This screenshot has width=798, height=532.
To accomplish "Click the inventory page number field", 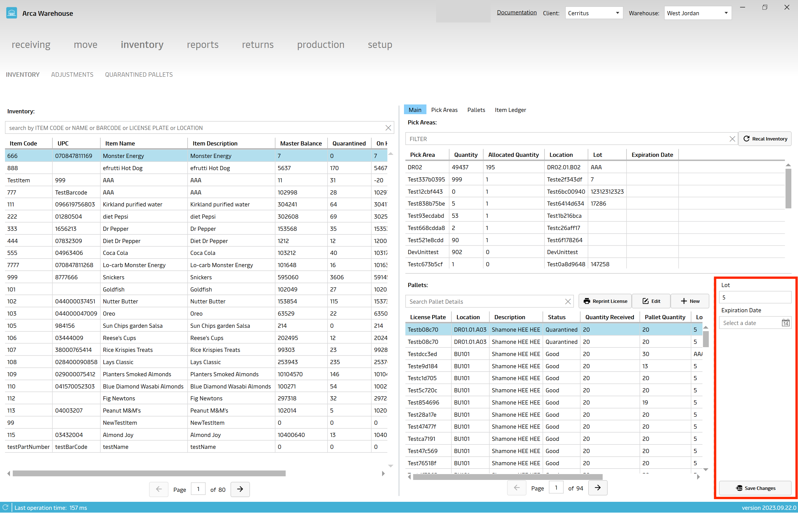I will (198, 489).
